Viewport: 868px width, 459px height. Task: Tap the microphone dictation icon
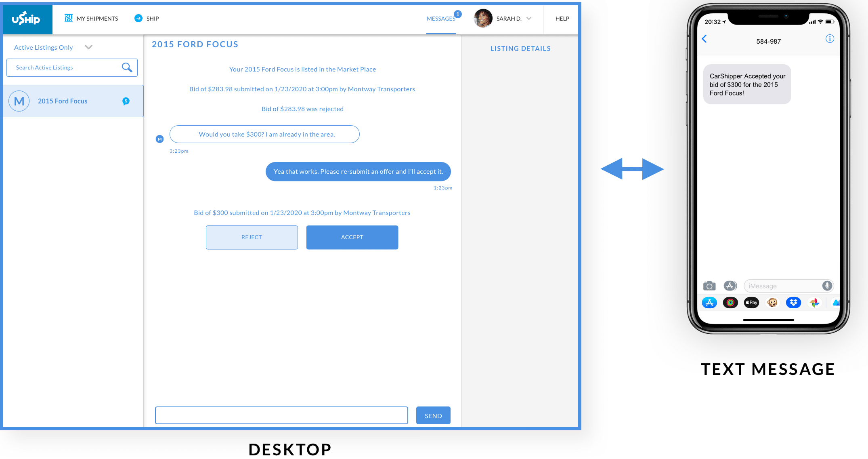[827, 286]
